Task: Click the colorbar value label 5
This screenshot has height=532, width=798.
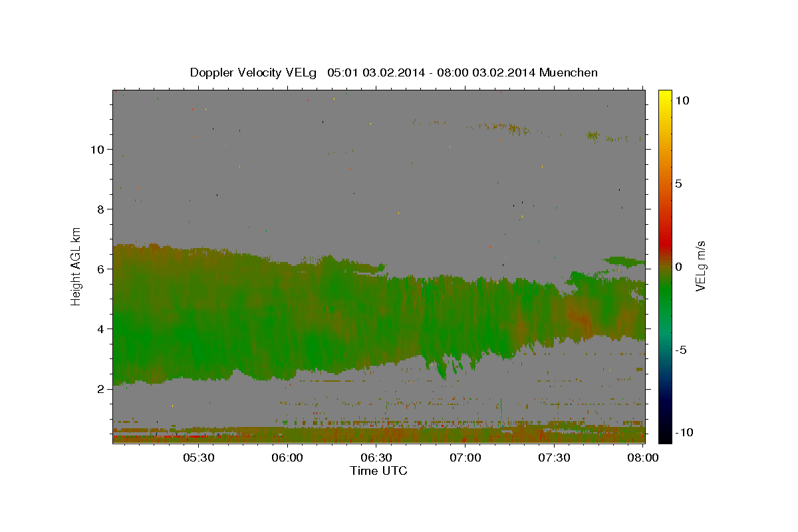Action: coord(678,184)
